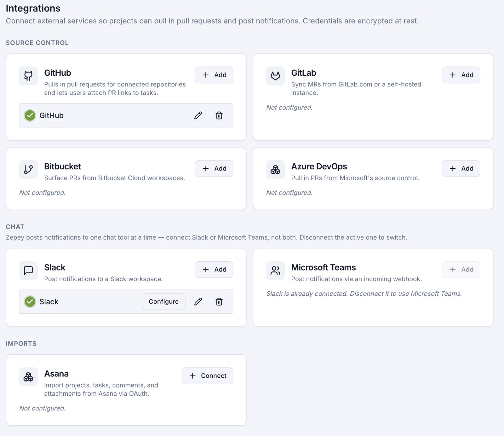Open Configure for the Slack connection
Viewport: 504px width, 436px height.
163,302
